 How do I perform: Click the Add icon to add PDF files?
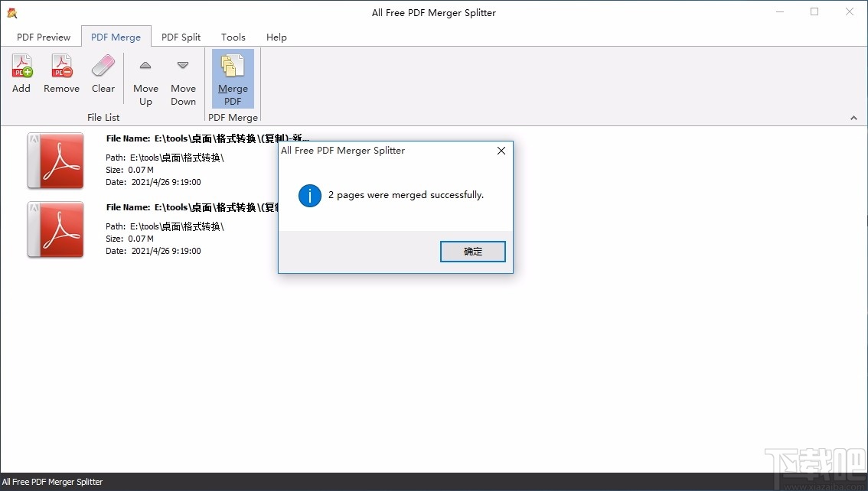click(x=21, y=73)
